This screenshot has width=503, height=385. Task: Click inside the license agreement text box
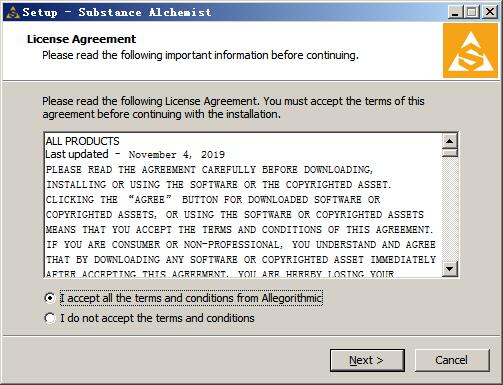pyautogui.click(x=243, y=205)
